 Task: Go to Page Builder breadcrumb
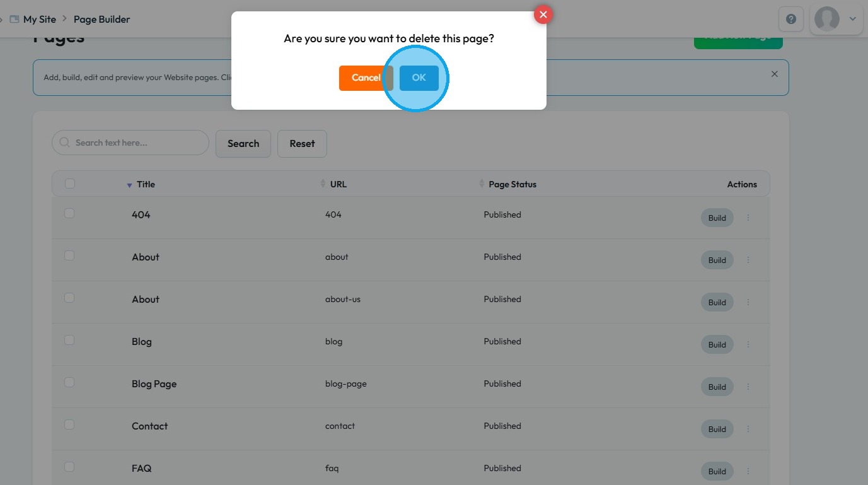[x=101, y=20]
